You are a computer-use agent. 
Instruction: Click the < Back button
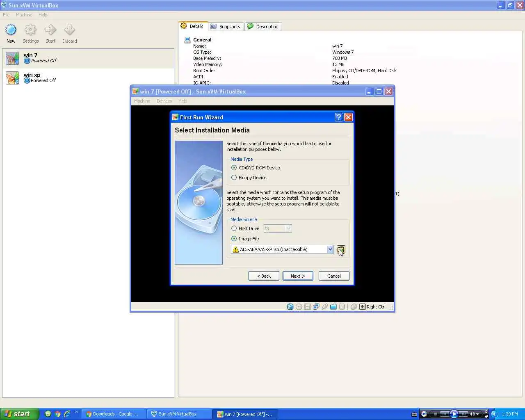[x=264, y=276]
